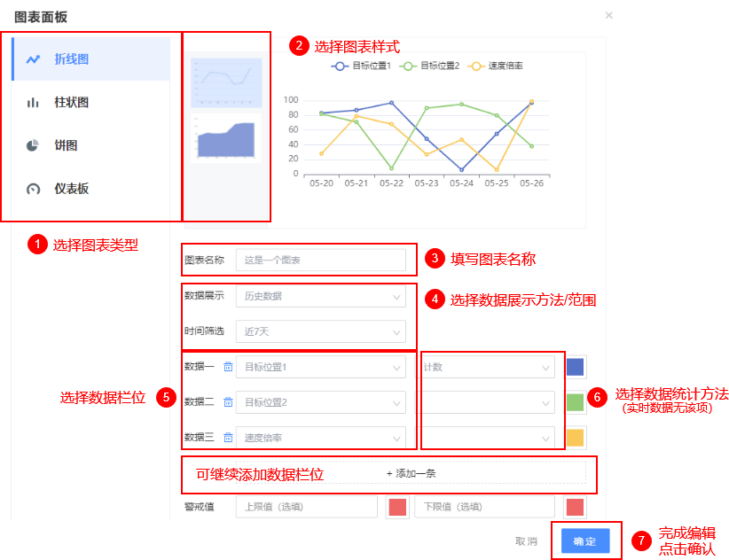Open the 目标位置1 data field dropdown
729x560 pixels.
pyautogui.click(x=320, y=367)
